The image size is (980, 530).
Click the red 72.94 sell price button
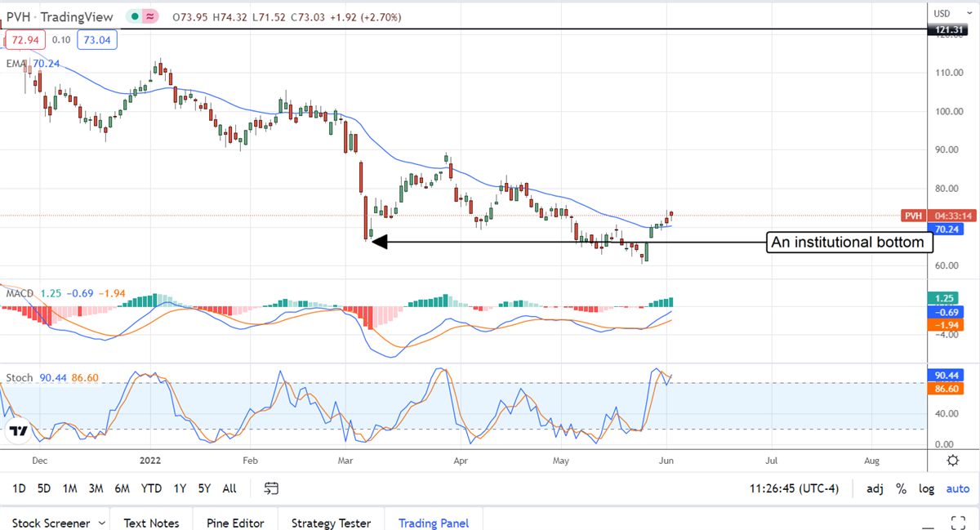[23, 39]
